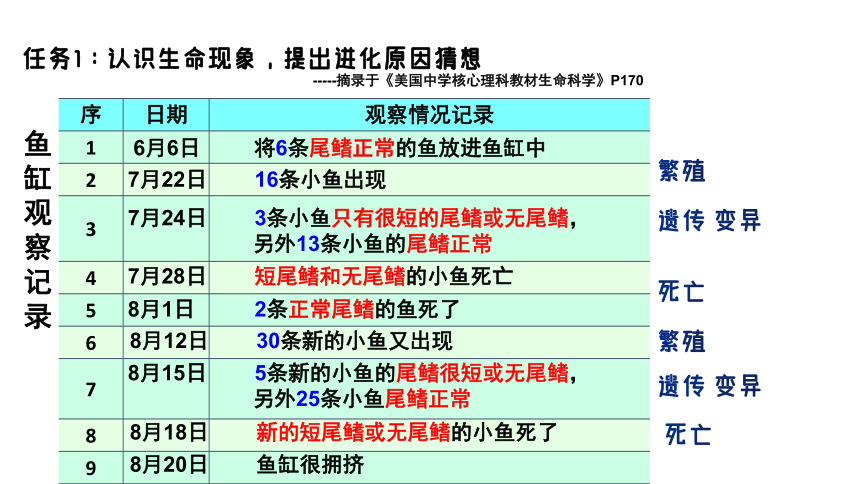
Task: Select the line '5条新的小鱼的尾鳍很短或无尾鳍'
Action: tap(415, 373)
